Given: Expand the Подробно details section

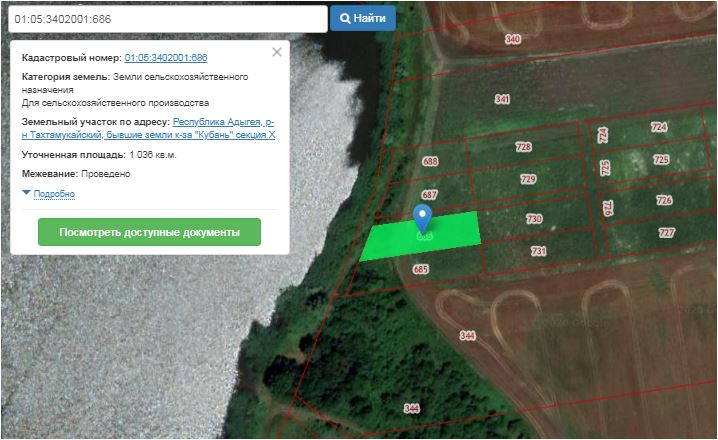Looking at the screenshot, I should tap(53, 193).
